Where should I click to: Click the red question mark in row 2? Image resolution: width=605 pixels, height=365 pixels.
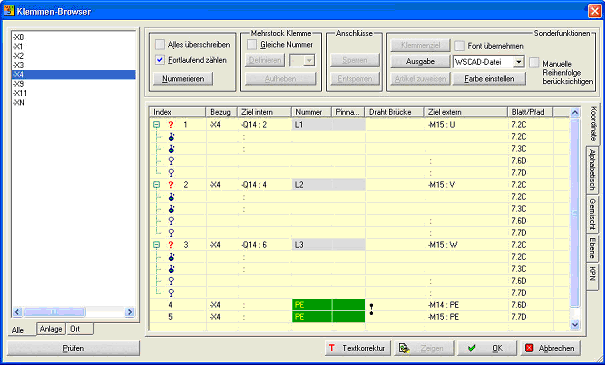point(171,185)
